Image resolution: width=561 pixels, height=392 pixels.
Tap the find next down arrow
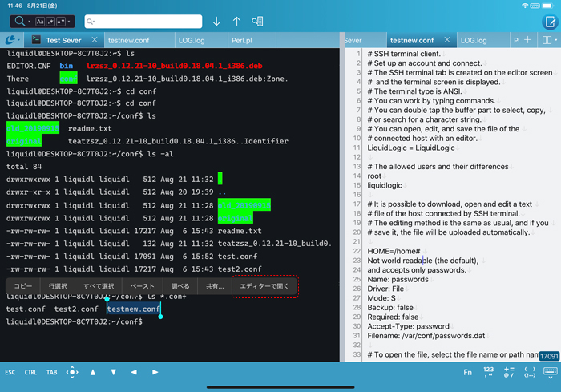[216, 21]
